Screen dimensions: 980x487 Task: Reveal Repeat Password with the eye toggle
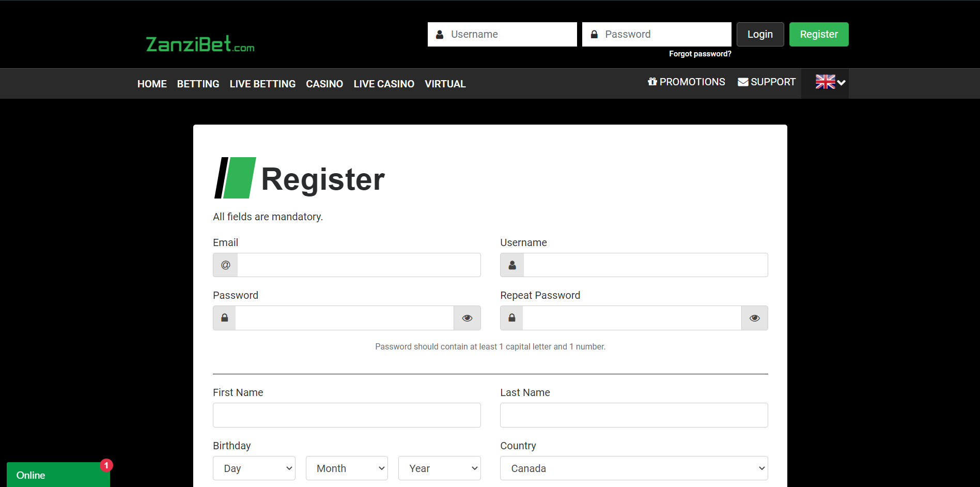tap(754, 317)
